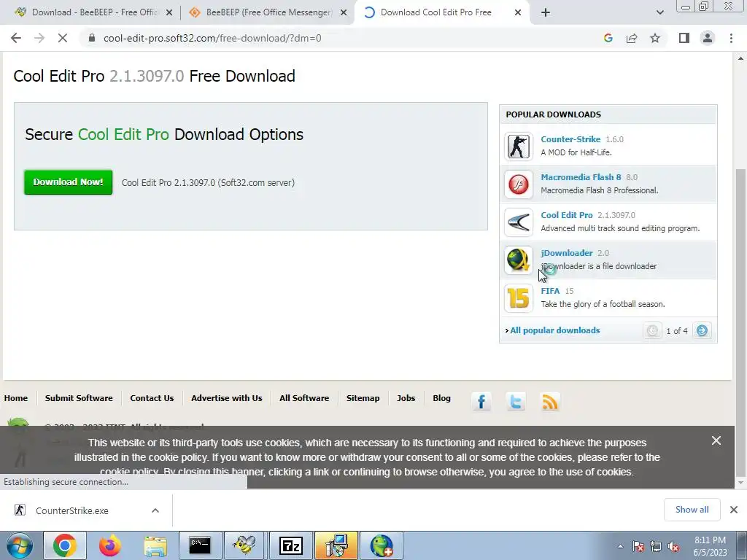Open the Windows Start menu
This screenshot has height=560, width=747.
pyautogui.click(x=19, y=545)
